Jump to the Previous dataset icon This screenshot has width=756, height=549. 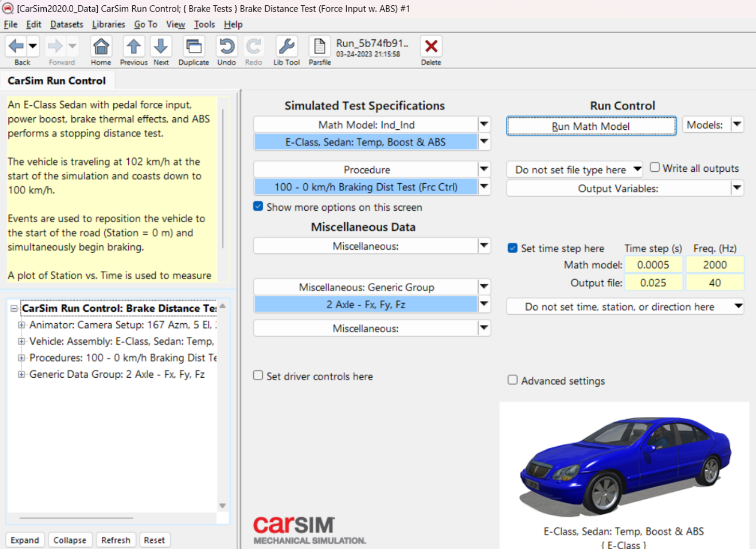pos(133,47)
